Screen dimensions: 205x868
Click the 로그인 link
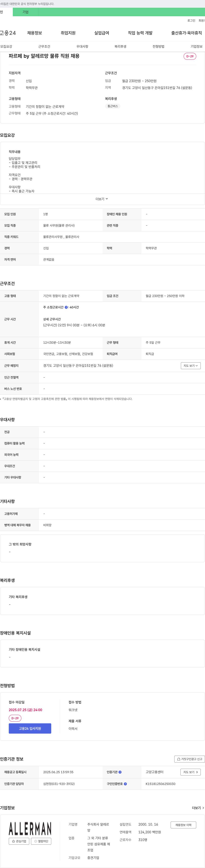point(191,21)
